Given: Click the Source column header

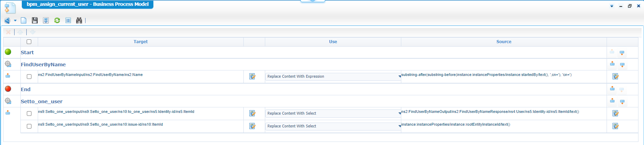Looking at the screenshot, I should pyautogui.click(x=504, y=42).
